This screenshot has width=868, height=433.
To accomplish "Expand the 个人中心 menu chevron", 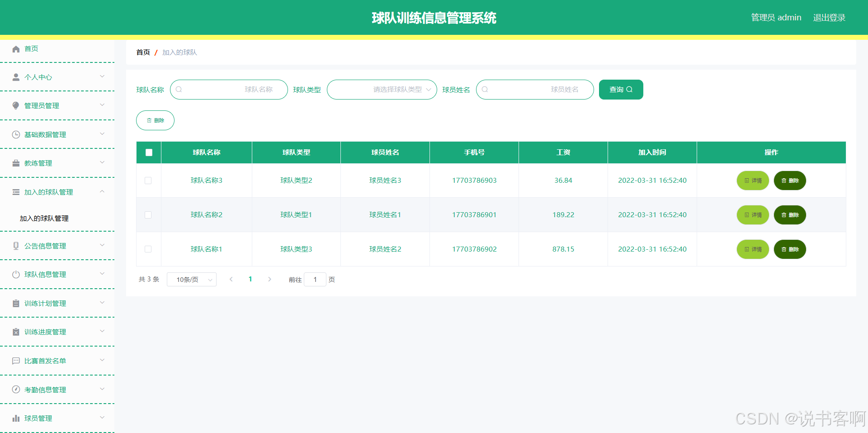I will [102, 76].
